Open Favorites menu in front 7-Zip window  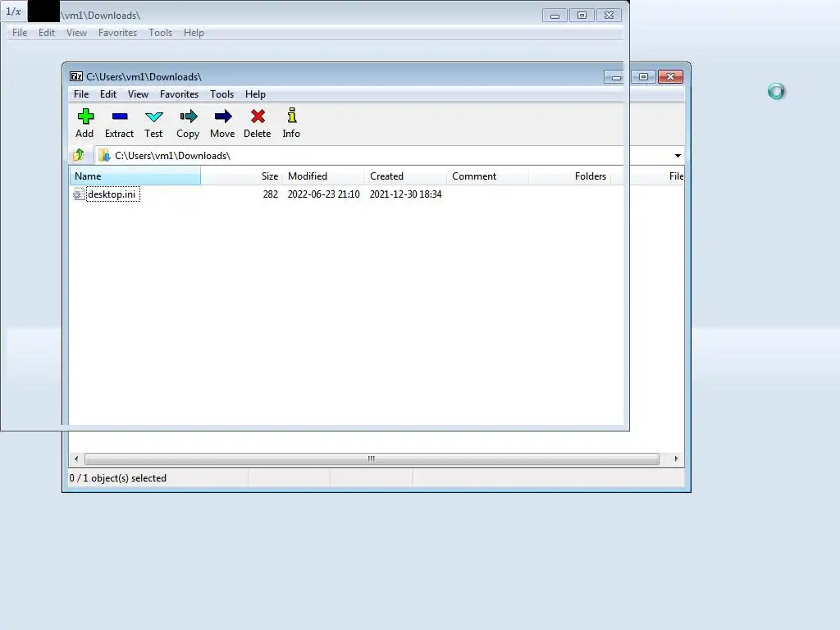point(179,94)
